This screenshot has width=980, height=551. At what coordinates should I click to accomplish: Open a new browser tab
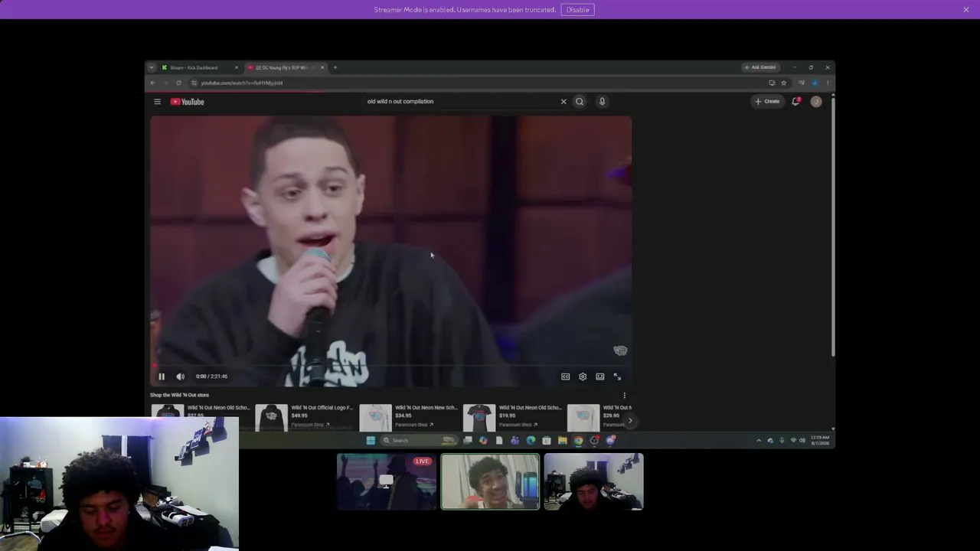pyautogui.click(x=335, y=67)
